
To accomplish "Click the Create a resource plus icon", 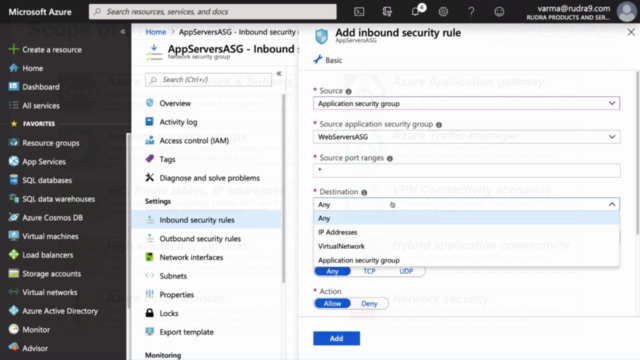I will coord(13,49).
